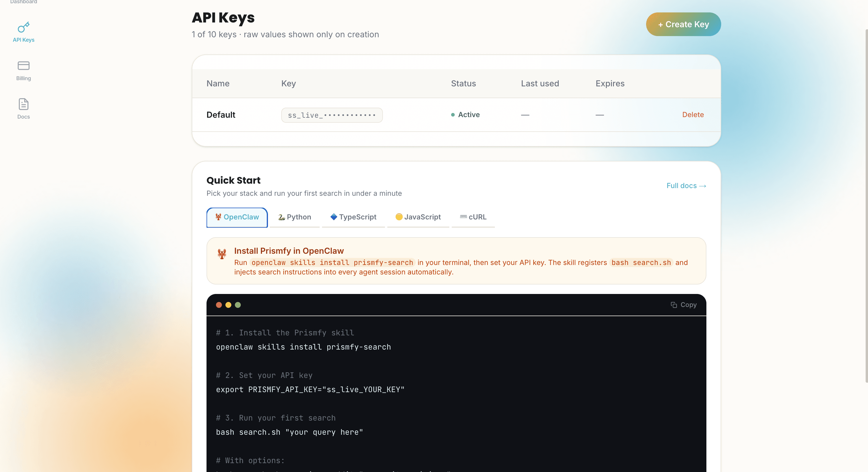This screenshot has width=868, height=472.
Task: Switch to the JavaScript tab
Action: click(x=418, y=217)
